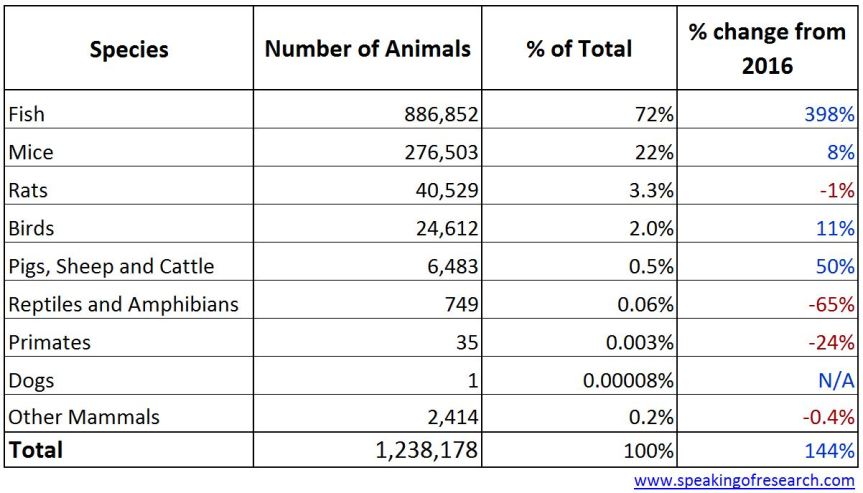Click the Rats species cell

click(x=28, y=190)
